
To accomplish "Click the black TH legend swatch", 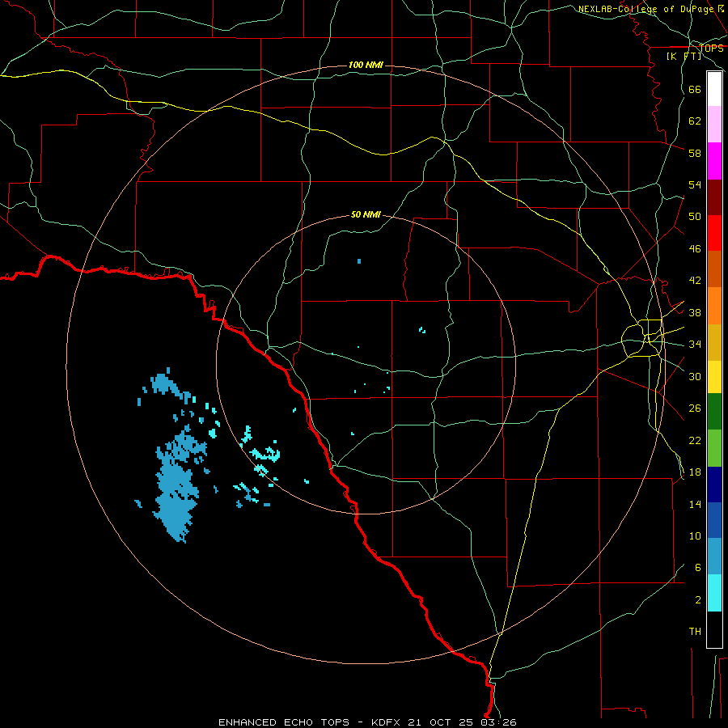I will pos(714,629).
